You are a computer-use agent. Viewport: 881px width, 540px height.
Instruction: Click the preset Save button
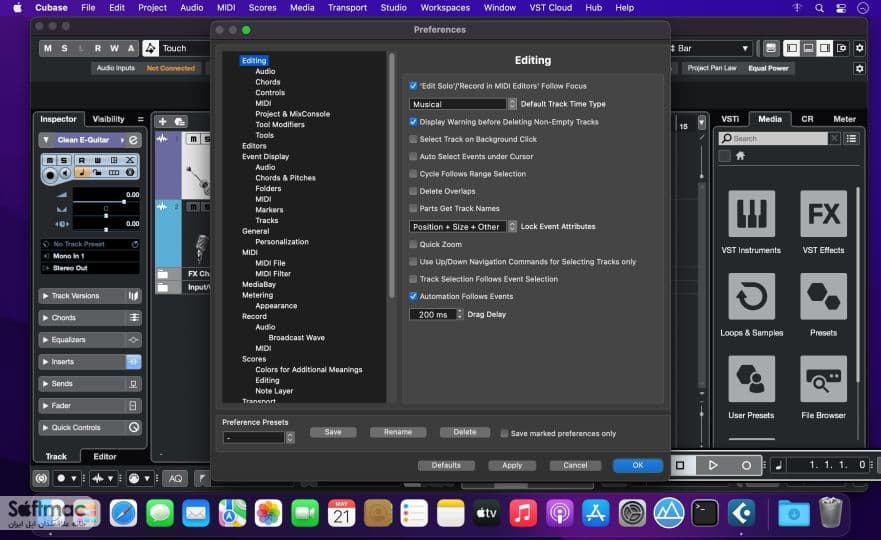333,432
